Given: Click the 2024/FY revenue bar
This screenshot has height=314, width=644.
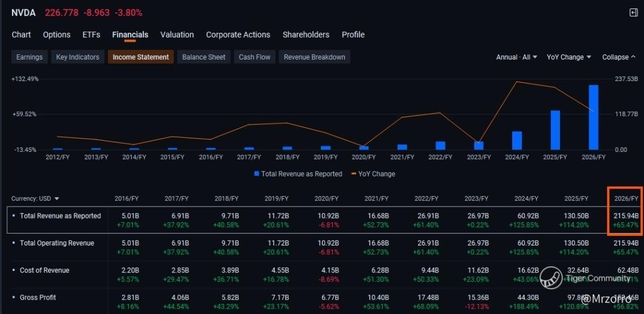Looking at the screenshot, I should click(517, 141).
